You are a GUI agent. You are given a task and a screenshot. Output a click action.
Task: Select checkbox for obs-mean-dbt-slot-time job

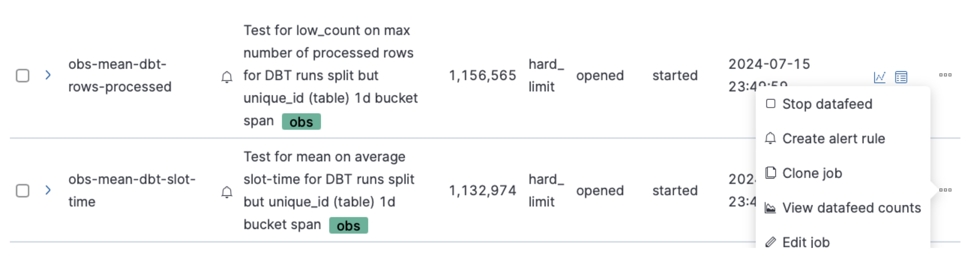click(x=23, y=190)
